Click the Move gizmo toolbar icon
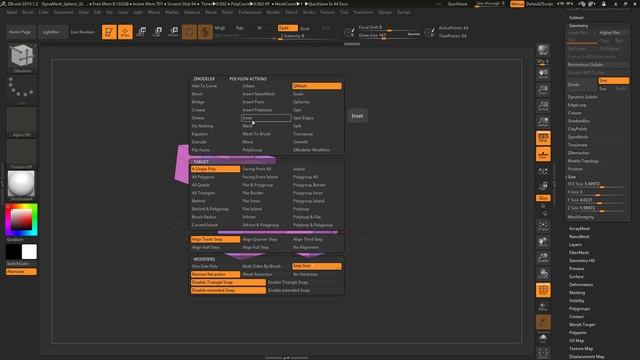This screenshot has width=640, height=360. (141, 32)
